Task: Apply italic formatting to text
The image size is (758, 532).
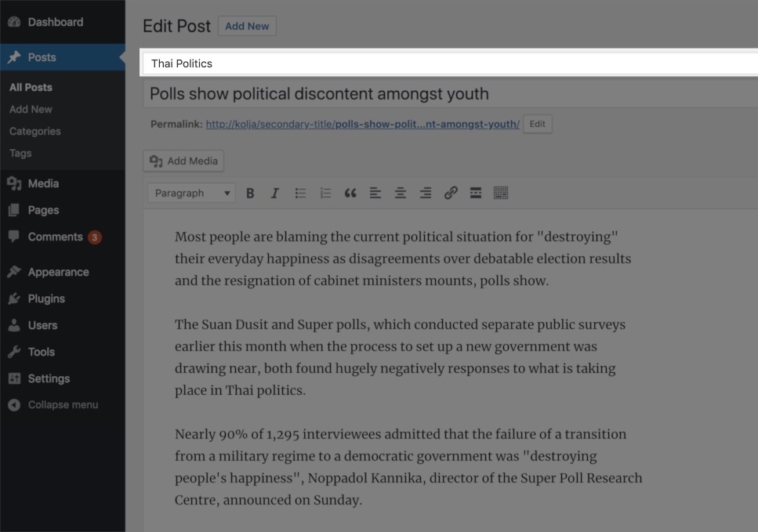Action: 274,194
